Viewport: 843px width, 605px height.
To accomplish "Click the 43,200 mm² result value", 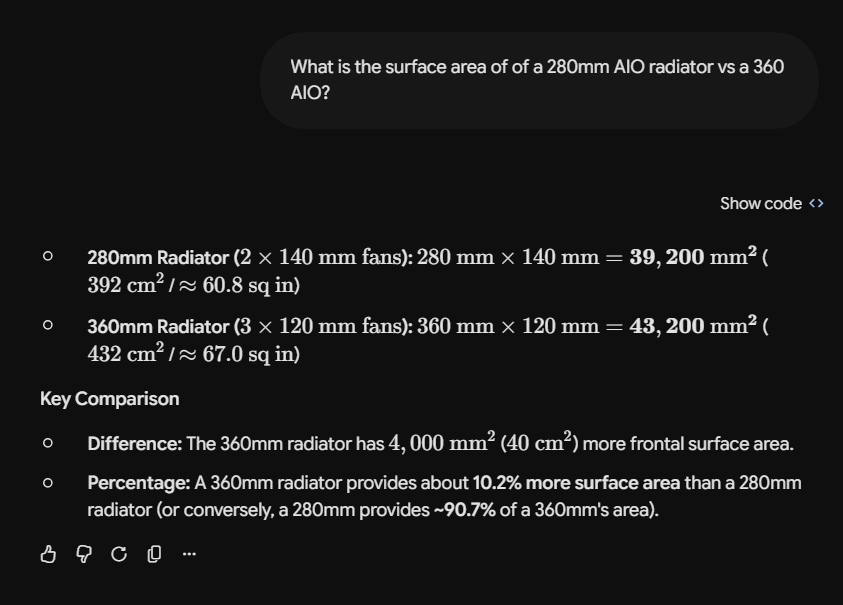I will click(x=693, y=325).
